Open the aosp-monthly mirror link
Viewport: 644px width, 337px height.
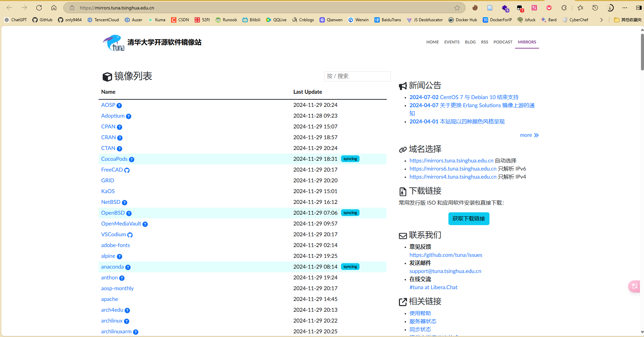(117, 288)
